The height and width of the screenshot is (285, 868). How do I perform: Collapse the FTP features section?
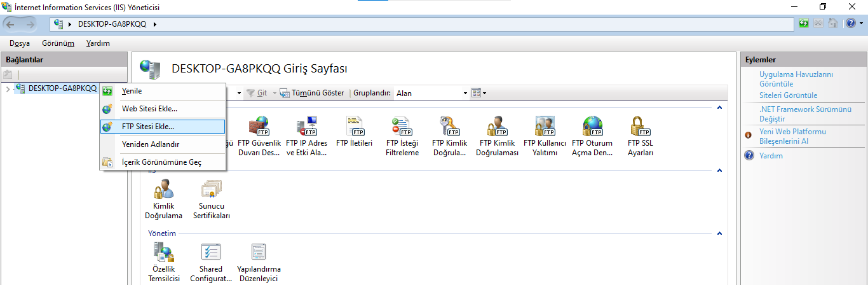tap(720, 108)
